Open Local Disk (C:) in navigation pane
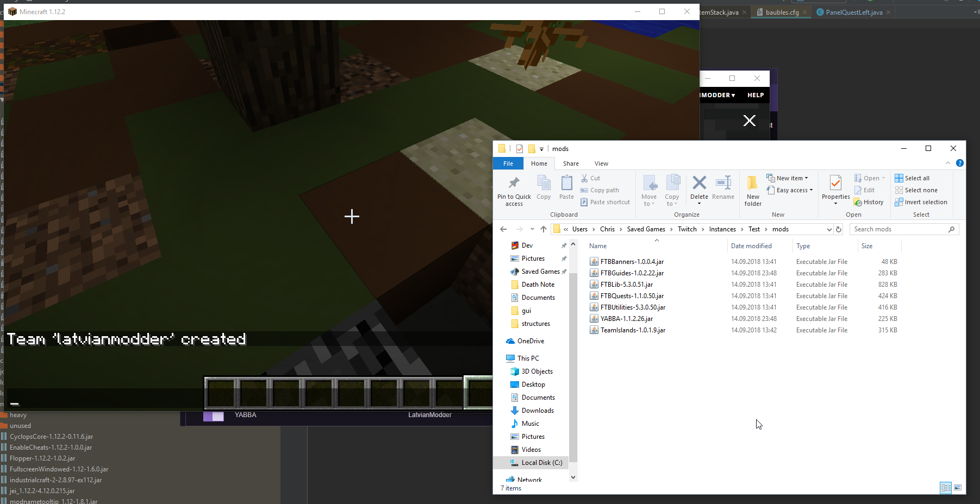The height and width of the screenshot is (504, 980). click(541, 463)
